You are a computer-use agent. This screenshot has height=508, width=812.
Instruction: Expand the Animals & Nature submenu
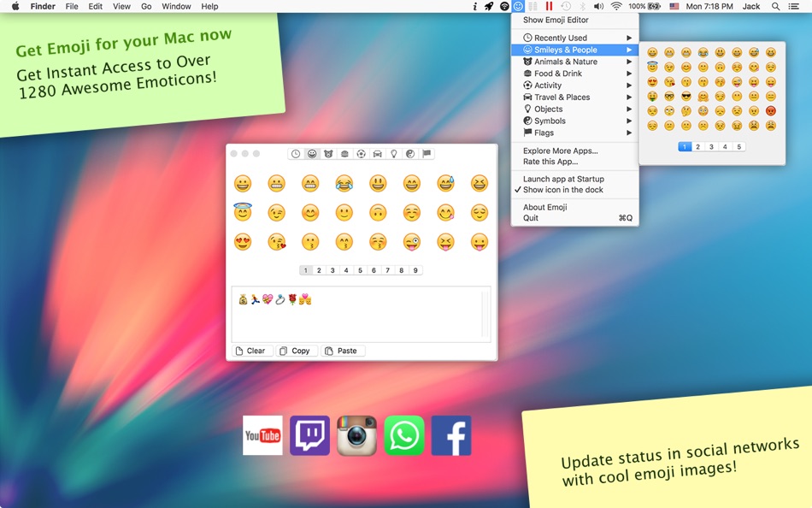coord(575,62)
